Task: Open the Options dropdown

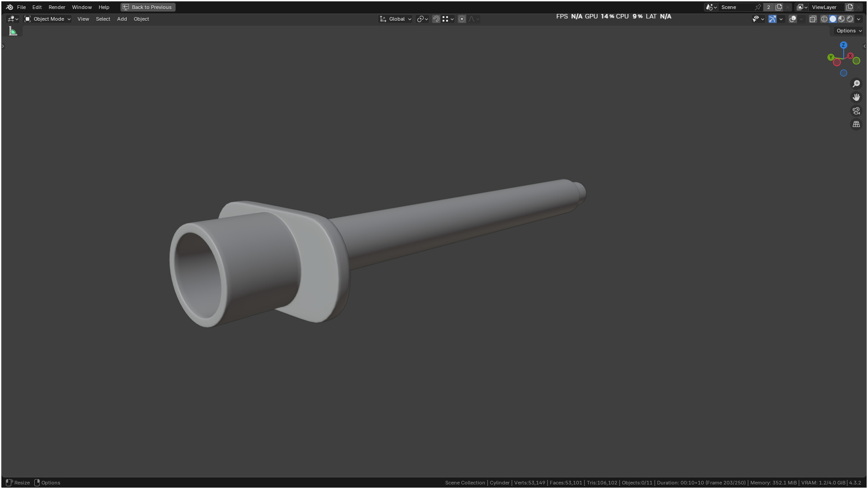Action: coord(849,31)
